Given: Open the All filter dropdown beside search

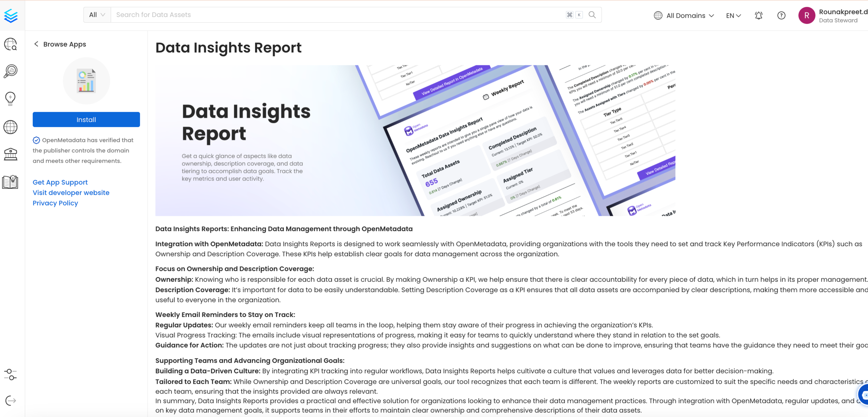Looking at the screenshot, I should [x=97, y=15].
